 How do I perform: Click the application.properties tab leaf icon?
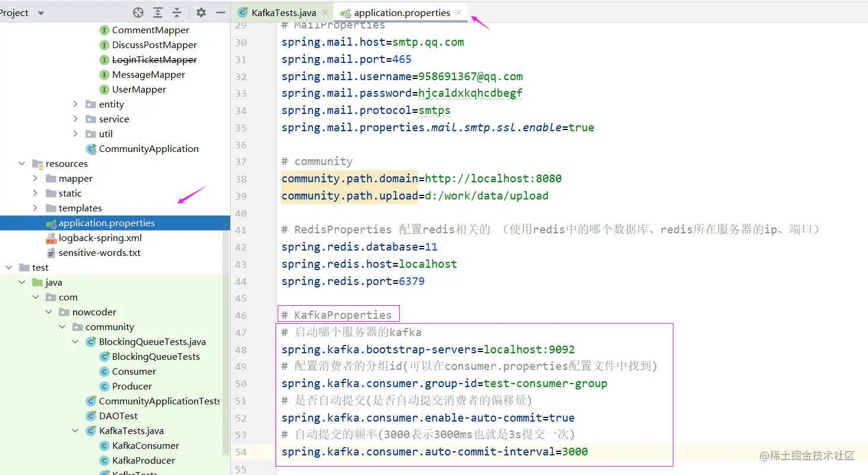click(345, 12)
